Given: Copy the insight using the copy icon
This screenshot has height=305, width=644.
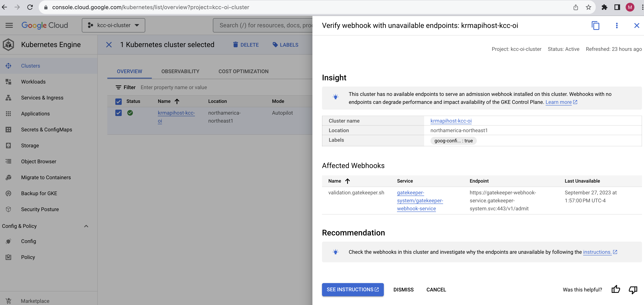Looking at the screenshot, I should [596, 26].
